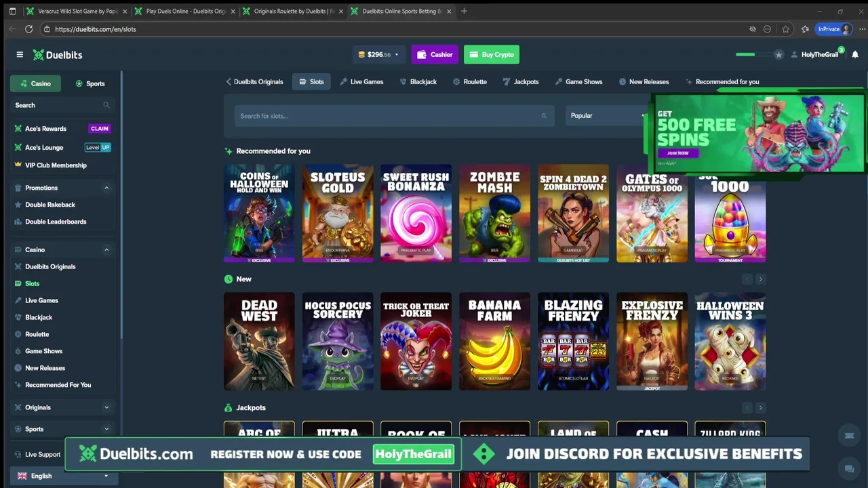
Task: Go back using the browser back arrow
Action: (x=12, y=29)
